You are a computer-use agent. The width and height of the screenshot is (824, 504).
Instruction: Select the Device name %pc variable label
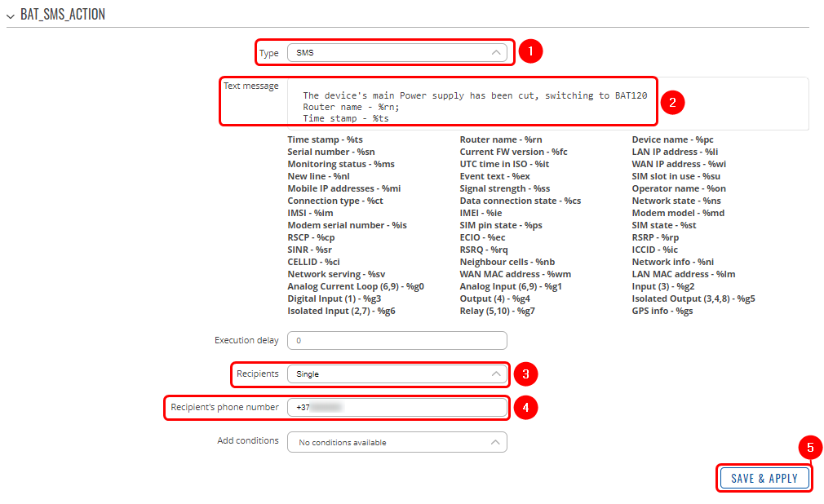coord(672,139)
